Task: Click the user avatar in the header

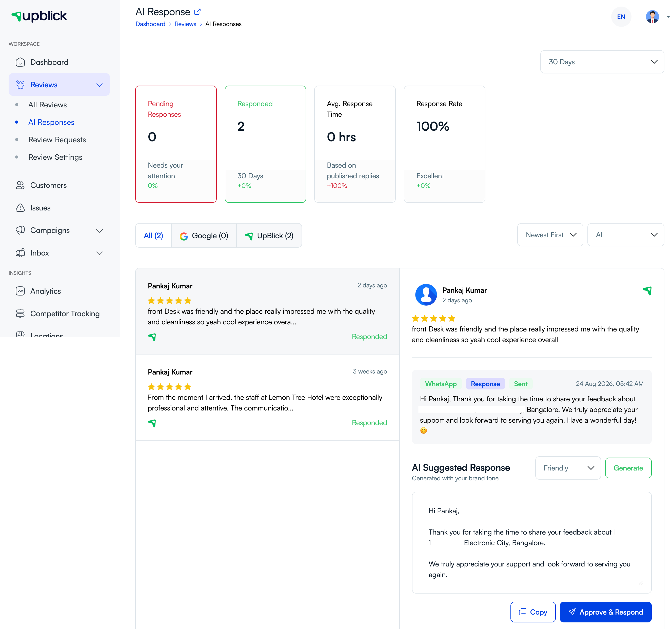Action: (652, 16)
